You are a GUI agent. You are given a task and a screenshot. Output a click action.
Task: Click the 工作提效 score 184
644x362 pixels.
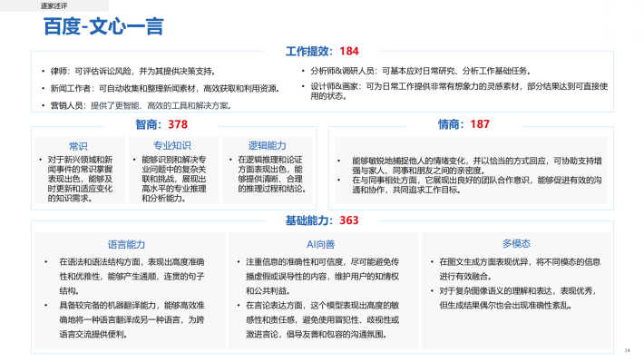pyautogui.click(x=349, y=52)
